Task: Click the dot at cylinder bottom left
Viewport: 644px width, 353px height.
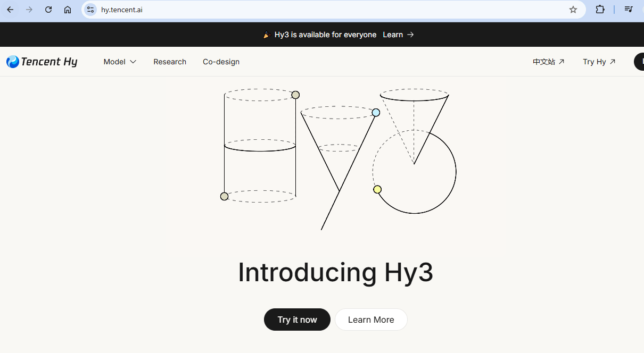Action: pyautogui.click(x=224, y=196)
